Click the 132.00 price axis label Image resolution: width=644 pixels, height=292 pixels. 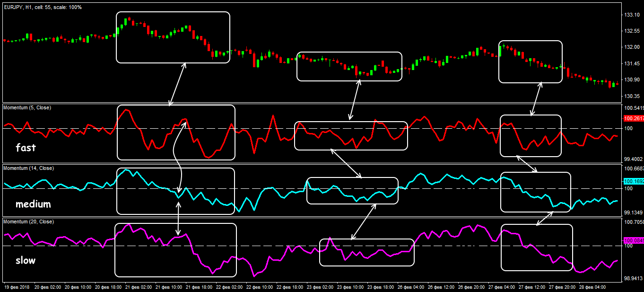click(632, 47)
